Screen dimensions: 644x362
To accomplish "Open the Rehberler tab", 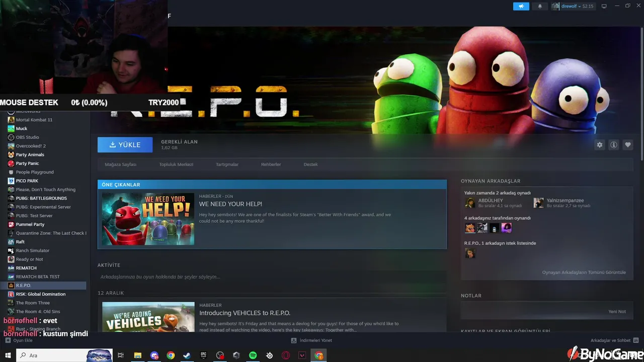I will point(271,164).
